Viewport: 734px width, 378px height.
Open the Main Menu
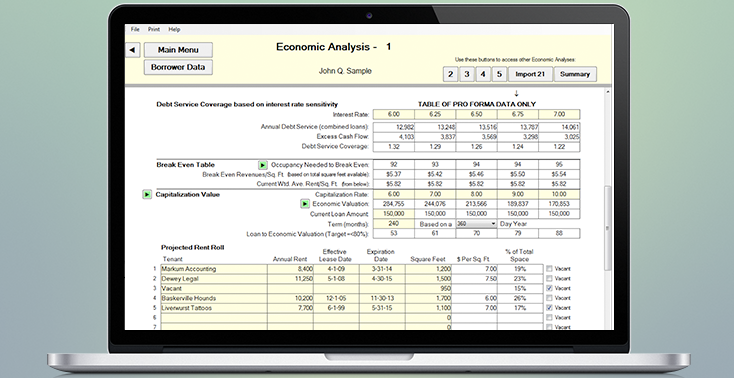pyautogui.click(x=178, y=50)
